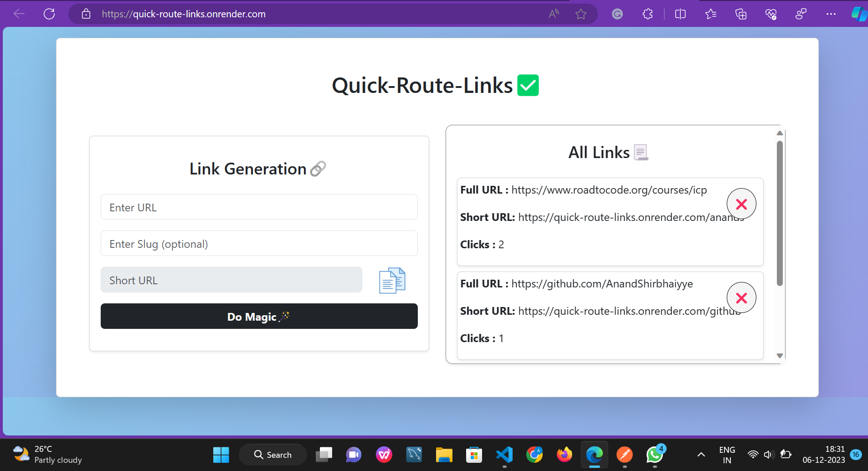Screen dimensions: 868x471
Task: Focus the Enter Slug (optional) field
Action: 259,244
